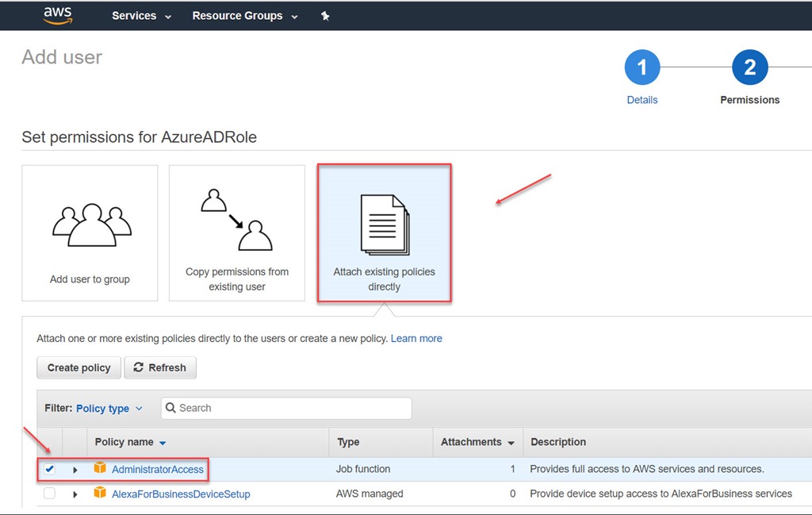The width and height of the screenshot is (812, 515).
Task: Open the AWS logo home
Action: pyautogui.click(x=57, y=16)
